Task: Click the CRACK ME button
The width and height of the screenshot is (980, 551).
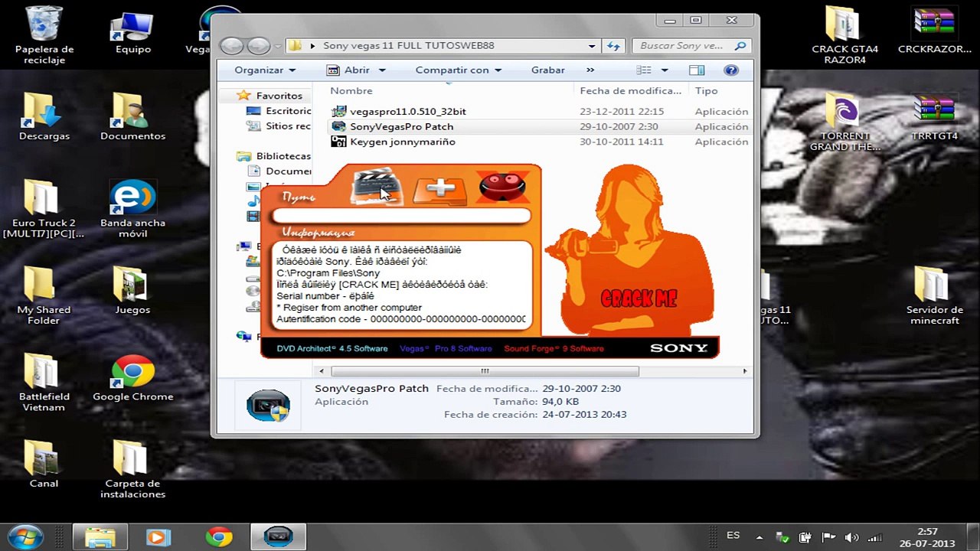Action: (x=639, y=298)
